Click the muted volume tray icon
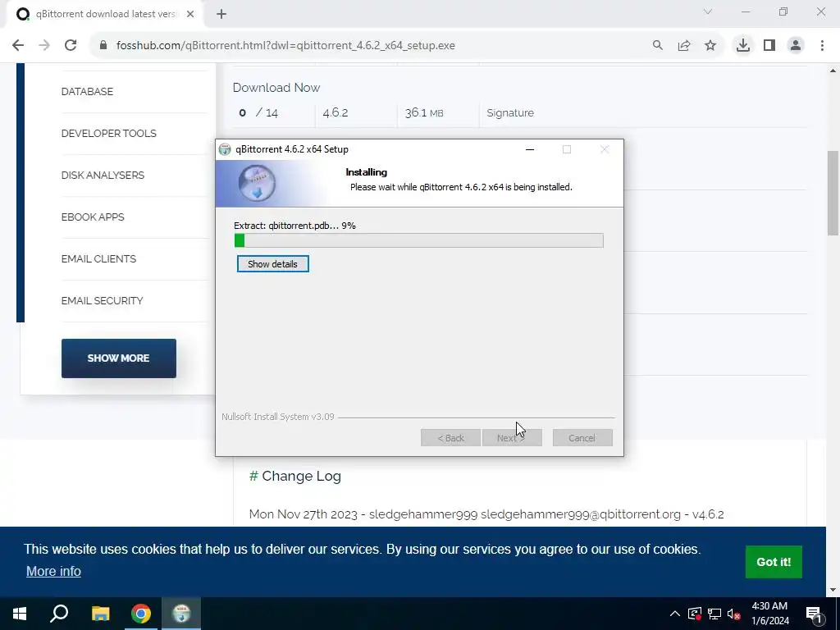This screenshot has height=630, width=840. point(734,614)
